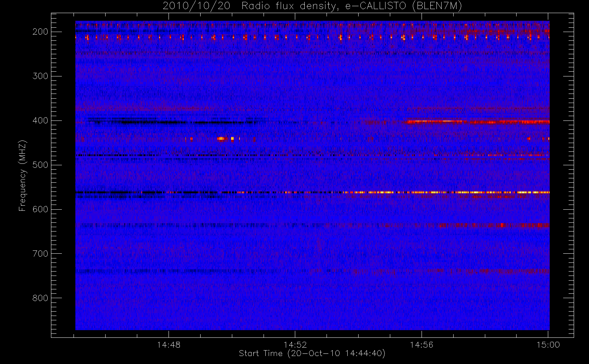This screenshot has height=364, width=589.
Task: Click the 800 frequency tick label
Action: pos(40,298)
